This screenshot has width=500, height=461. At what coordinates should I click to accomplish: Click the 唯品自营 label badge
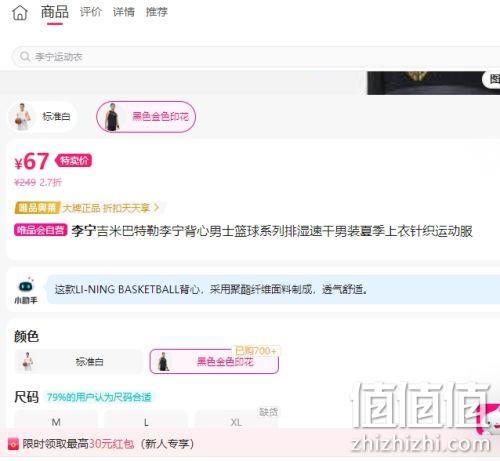coord(40,230)
